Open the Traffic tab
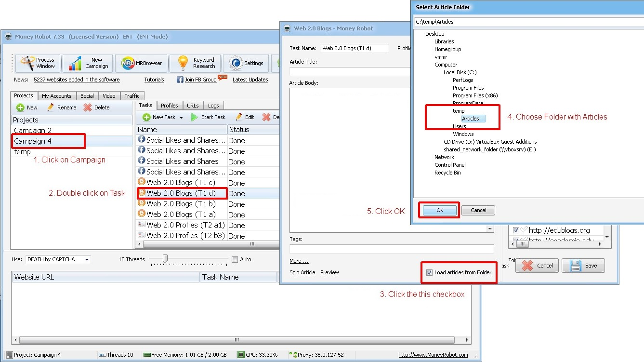 tap(132, 96)
